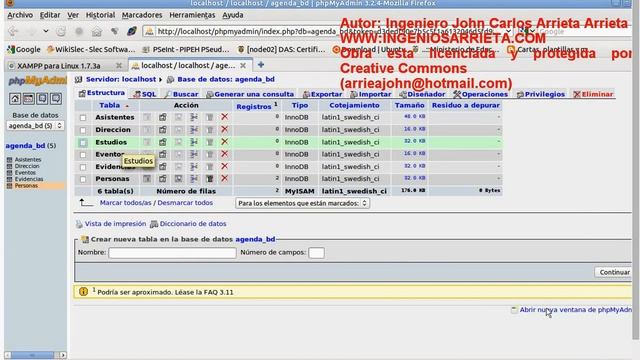640x360 pixels.
Task: Open 'Para los elementos que están marcados' dropdown
Action: [302, 203]
